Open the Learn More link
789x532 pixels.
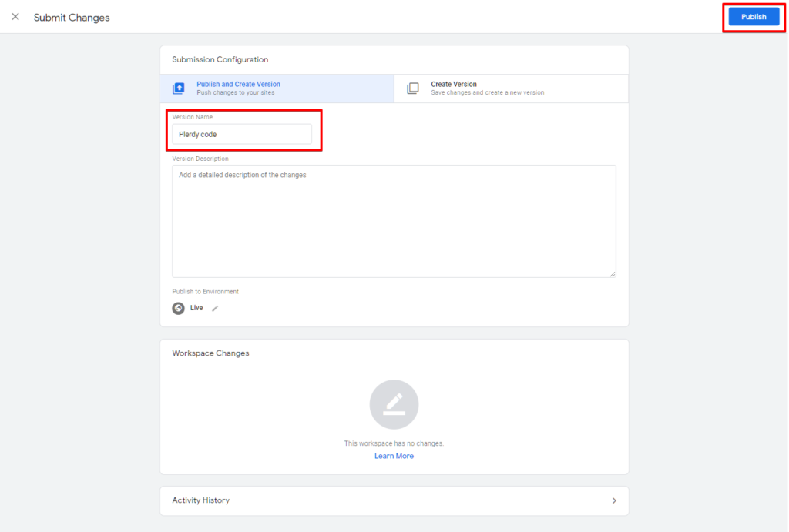tap(394, 456)
